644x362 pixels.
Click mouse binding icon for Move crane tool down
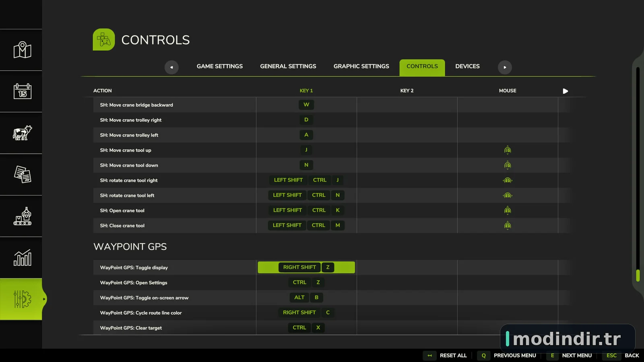[x=508, y=165]
